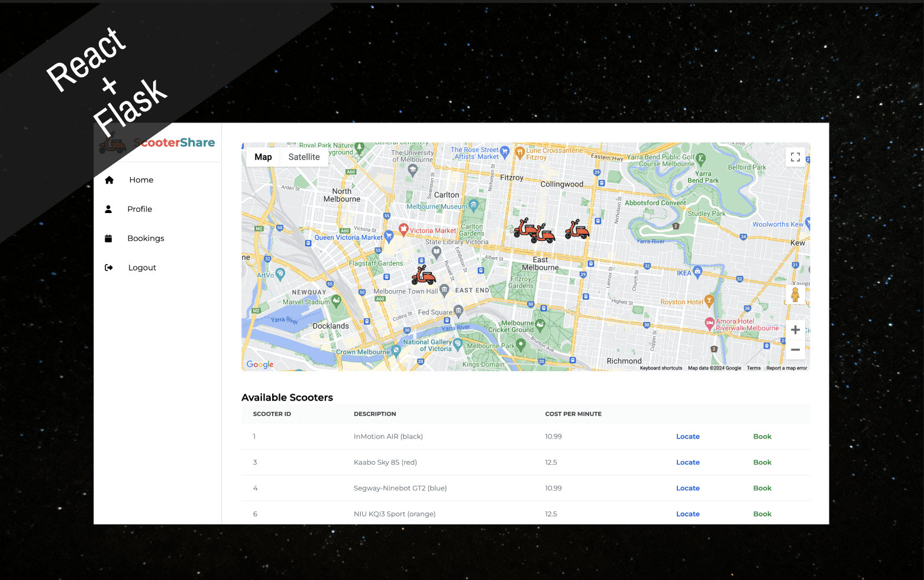The width and height of the screenshot is (924, 580).
Task: Click the Logout arrow icon
Action: (x=109, y=268)
